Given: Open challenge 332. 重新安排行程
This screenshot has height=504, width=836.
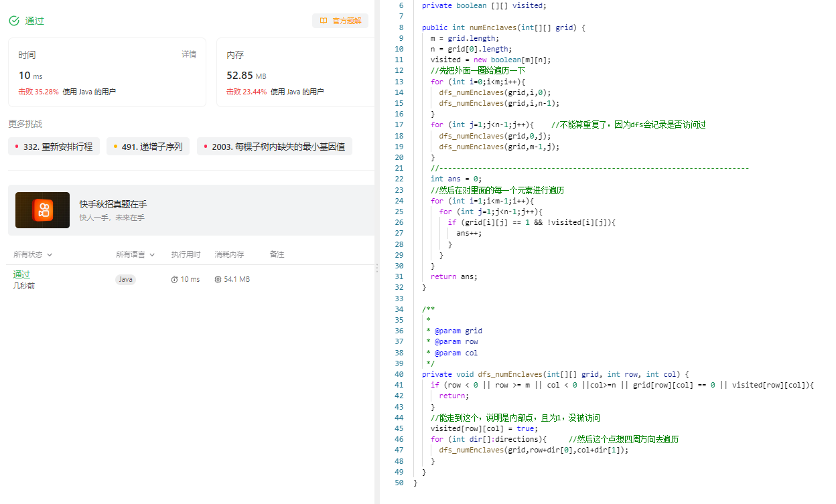Looking at the screenshot, I should [x=54, y=147].
